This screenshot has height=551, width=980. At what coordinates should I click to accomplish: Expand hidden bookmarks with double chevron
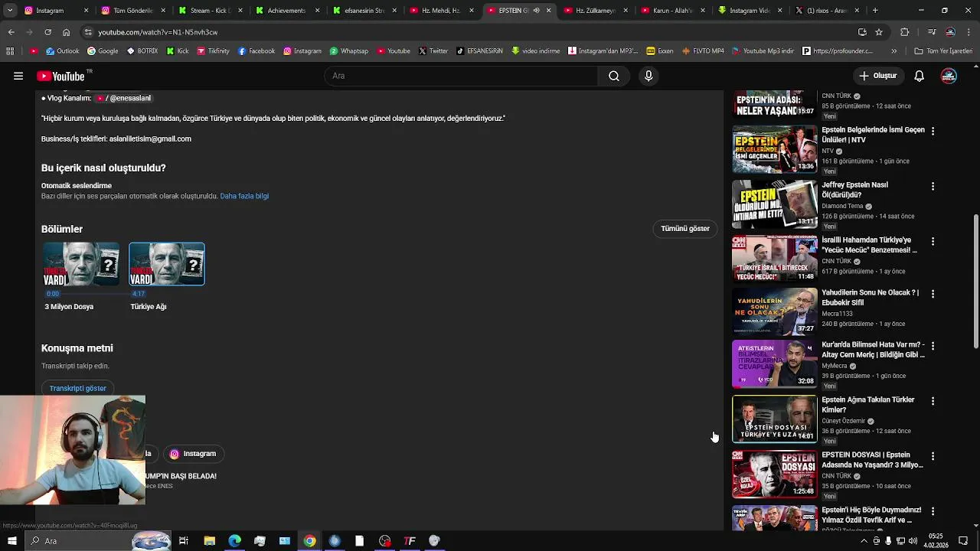[x=893, y=51]
